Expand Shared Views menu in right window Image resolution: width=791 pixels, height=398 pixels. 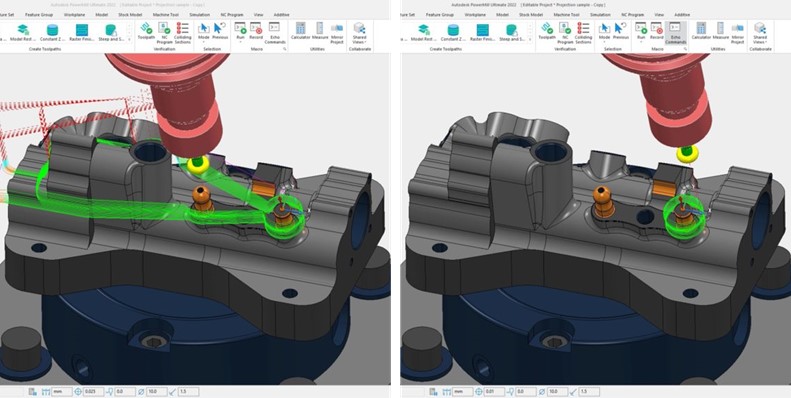(x=760, y=33)
